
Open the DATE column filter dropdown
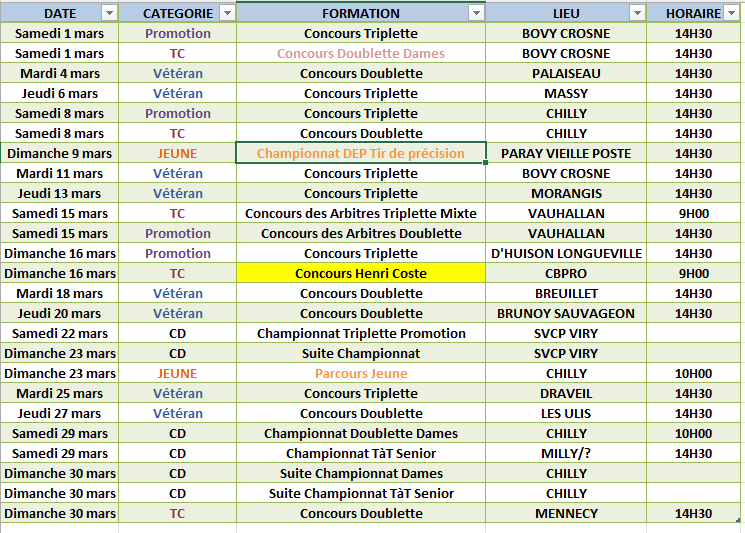click(x=108, y=13)
